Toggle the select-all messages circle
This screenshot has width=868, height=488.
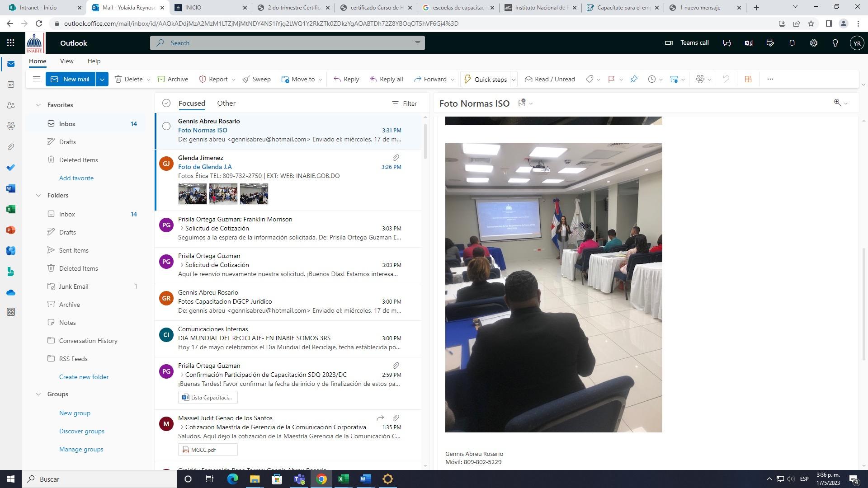coord(166,103)
